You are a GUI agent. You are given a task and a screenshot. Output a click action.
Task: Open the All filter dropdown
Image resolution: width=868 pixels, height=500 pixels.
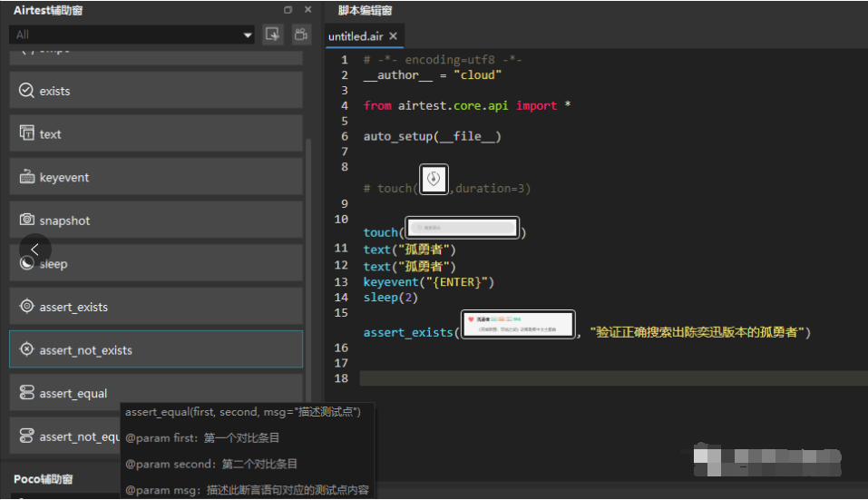click(132, 34)
